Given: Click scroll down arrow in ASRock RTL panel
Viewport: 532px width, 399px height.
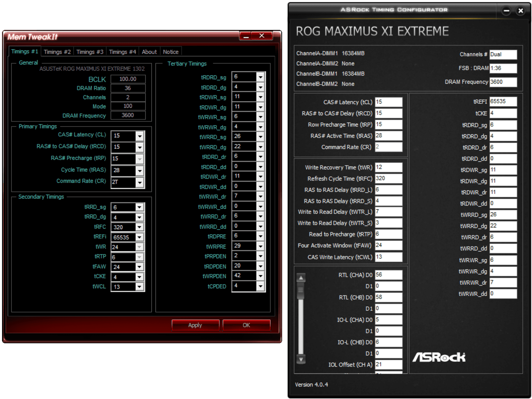Looking at the screenshot, I should (x=301, y=359).
